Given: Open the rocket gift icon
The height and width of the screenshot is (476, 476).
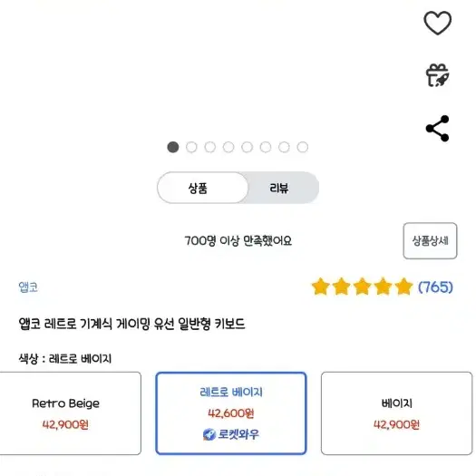Looking at the screenshot, I should pyautogui.click(x=437, y=75).
